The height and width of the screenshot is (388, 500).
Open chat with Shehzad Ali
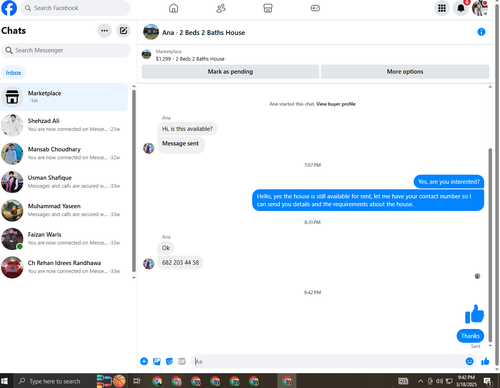64,125
